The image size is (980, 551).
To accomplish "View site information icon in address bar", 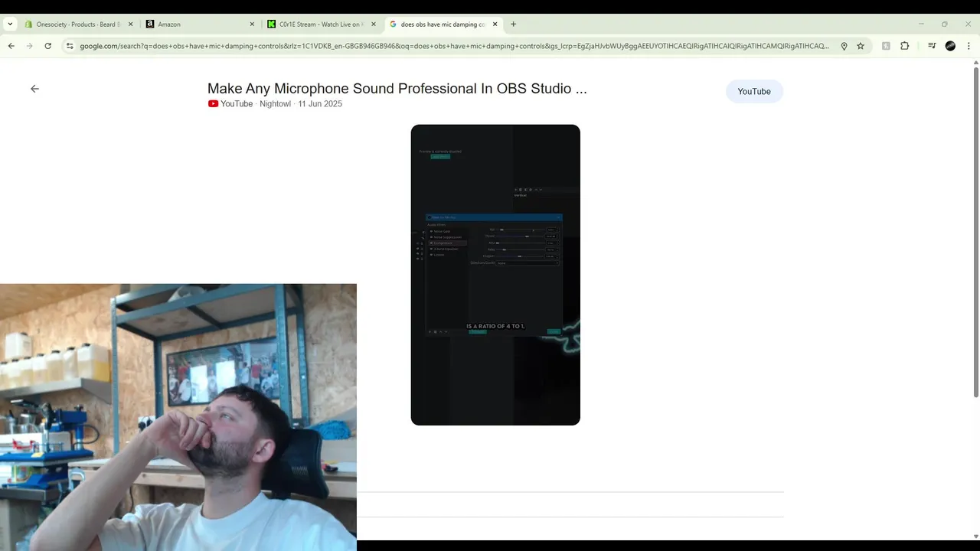I will click(x=70, y=46).
